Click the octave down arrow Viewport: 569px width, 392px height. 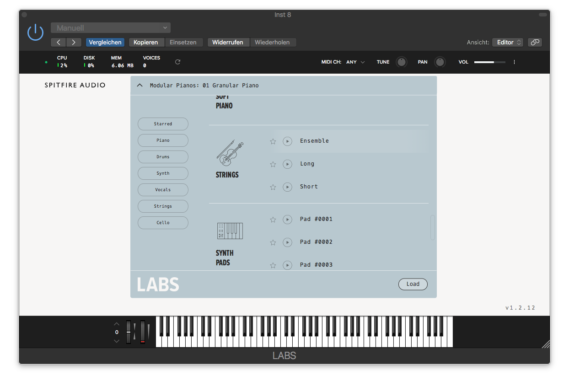[x=117, y=341]
